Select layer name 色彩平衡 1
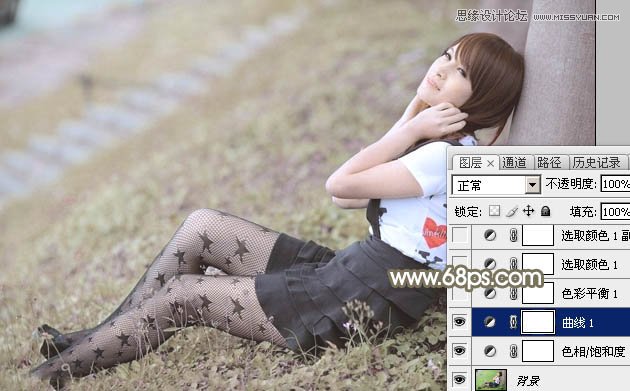Image resolution: width=630 pixels, height=391 pixels. [x=589, y=294]
